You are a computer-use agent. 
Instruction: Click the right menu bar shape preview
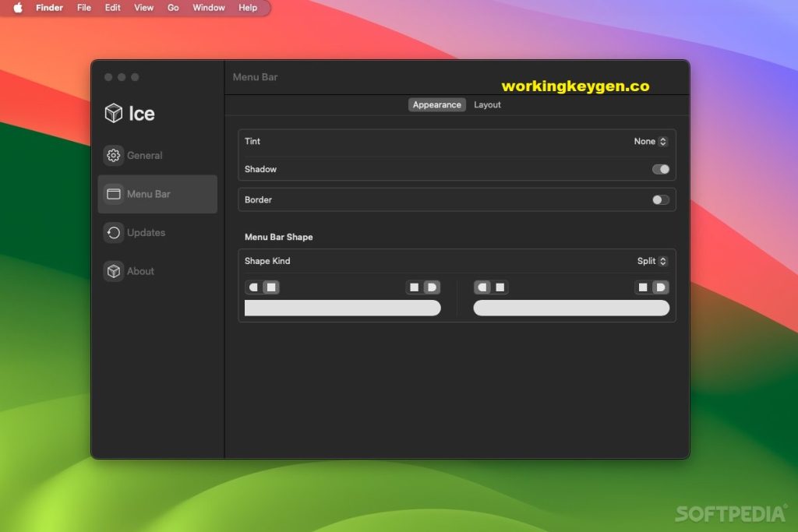[571, 308]
